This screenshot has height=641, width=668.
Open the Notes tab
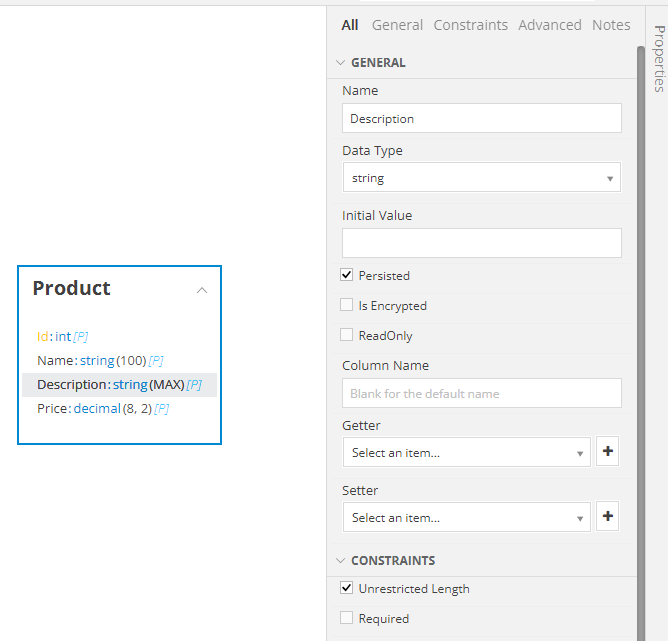pos(611,25)
